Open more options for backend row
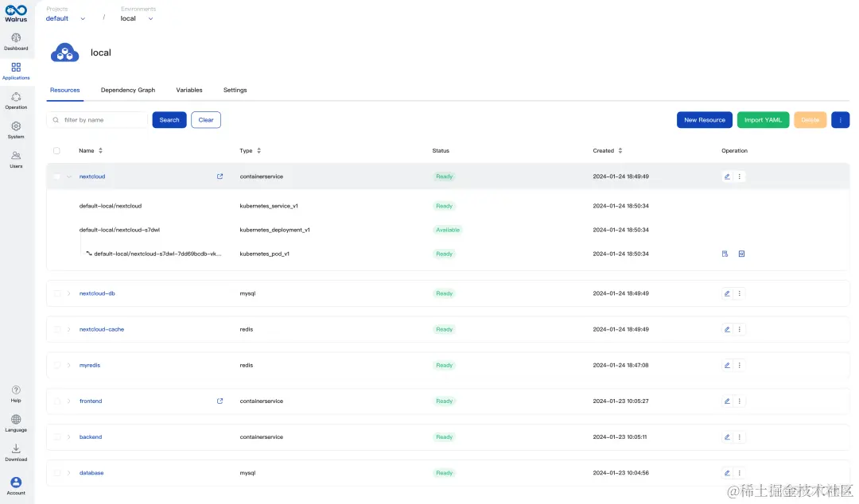 (x=739, y=437)
